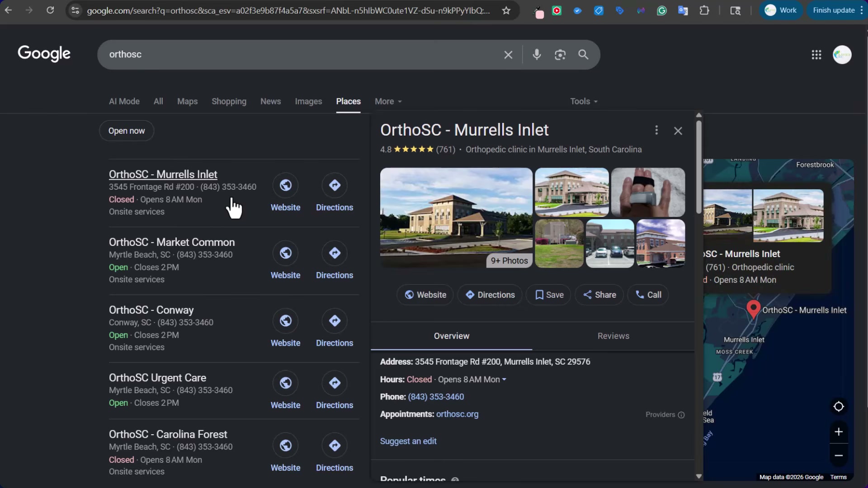
Task: Switch to the All results tab
Action: click(158, 102)
